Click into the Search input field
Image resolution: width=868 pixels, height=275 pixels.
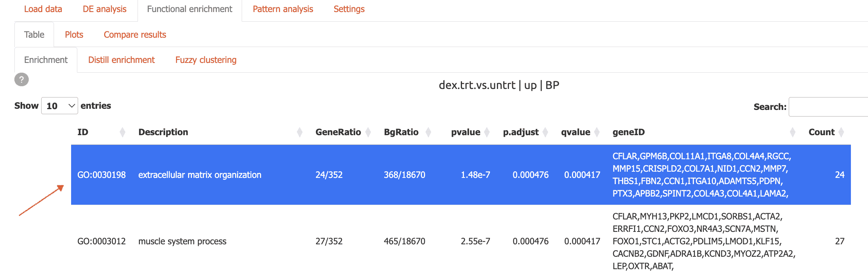tap(828, 107)
